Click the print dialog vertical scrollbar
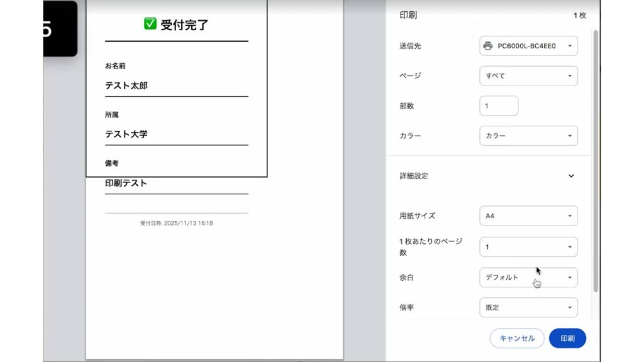The image size is (644, 362). [596, 157]
